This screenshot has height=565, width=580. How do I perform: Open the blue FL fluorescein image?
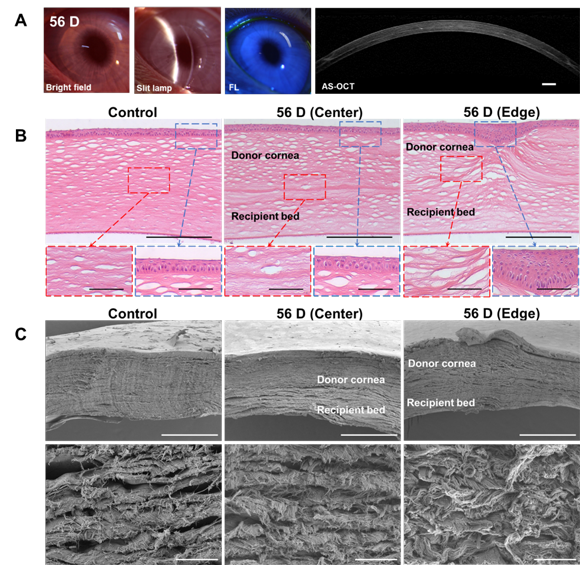click(x=268, y=50)
